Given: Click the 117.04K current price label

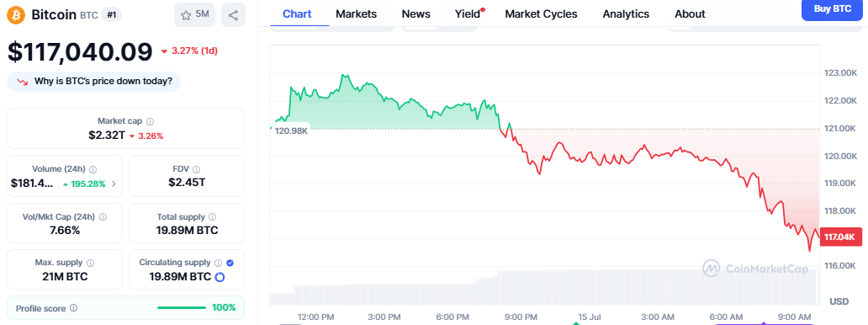Looking at the screenshot, I should click(840, 237).
